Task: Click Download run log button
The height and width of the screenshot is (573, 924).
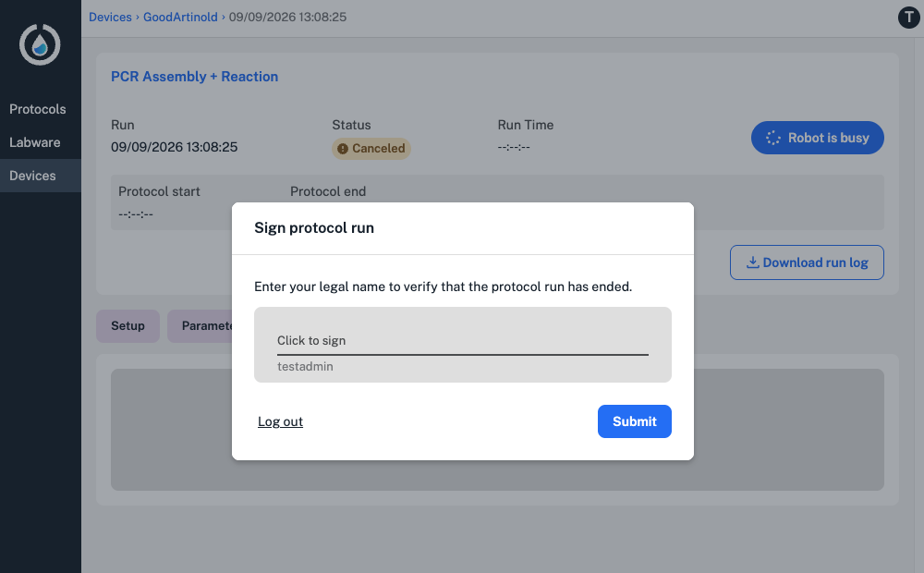Action: (x=807, y=262)
